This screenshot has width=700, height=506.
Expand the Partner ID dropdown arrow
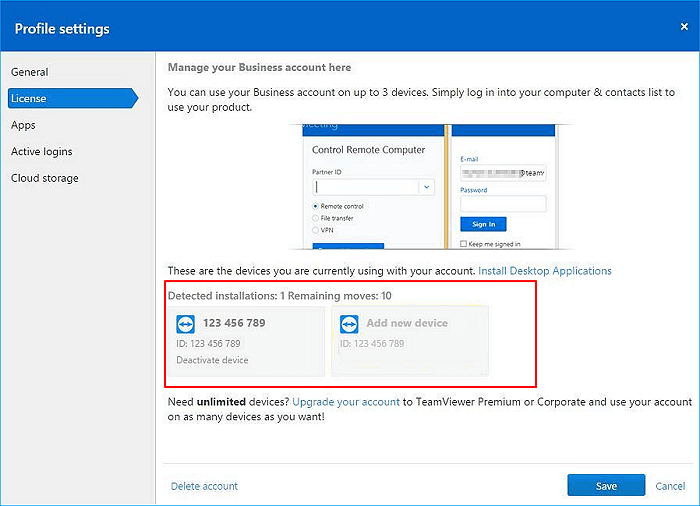pyautogui.click(x=426, y=187)
